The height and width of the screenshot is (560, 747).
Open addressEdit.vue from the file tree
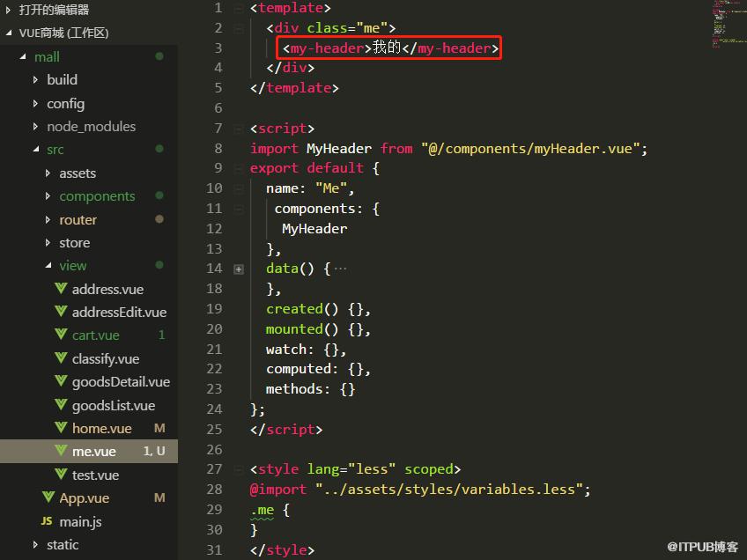click(x=119, y=313)
